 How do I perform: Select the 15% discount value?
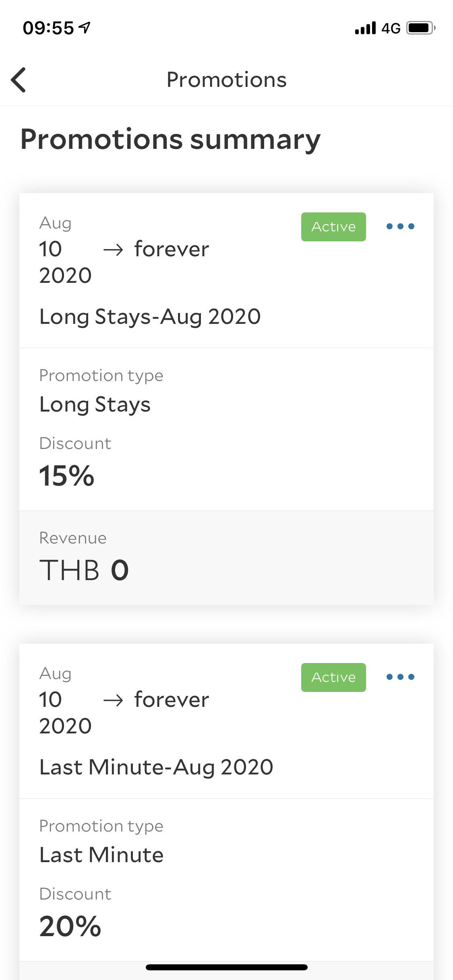point(67,476)
